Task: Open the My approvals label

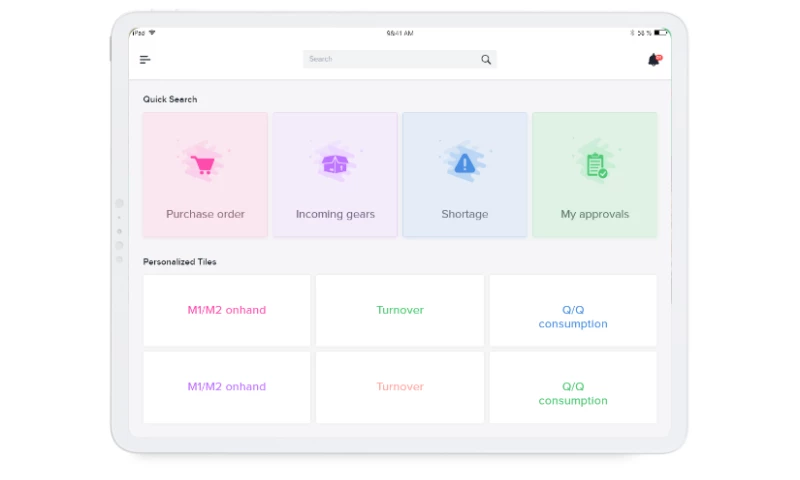Action: pos(595,214)
